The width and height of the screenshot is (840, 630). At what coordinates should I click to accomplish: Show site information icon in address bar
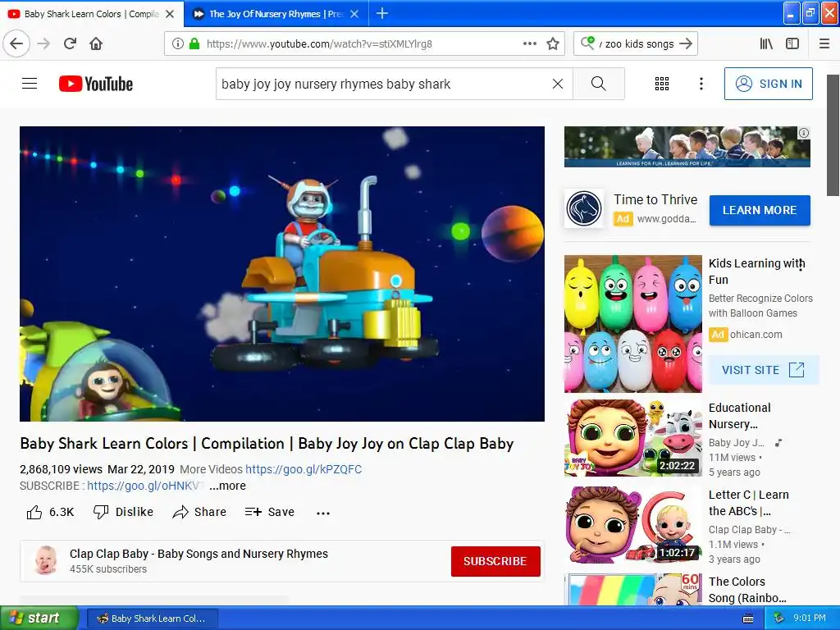pyautogui.click(x=178, y=43)
